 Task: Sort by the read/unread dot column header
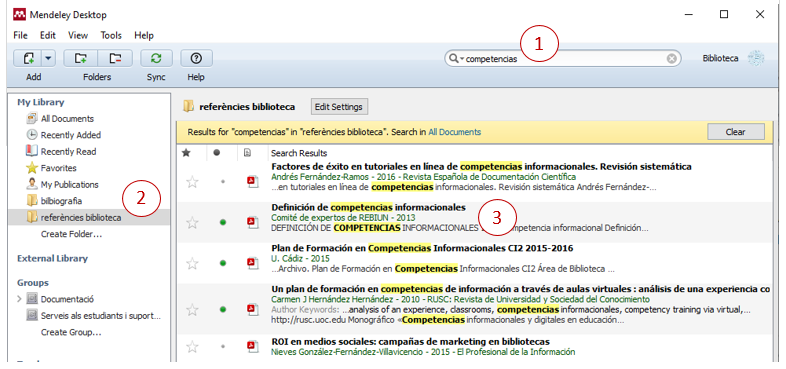click(x=217, y=153)
